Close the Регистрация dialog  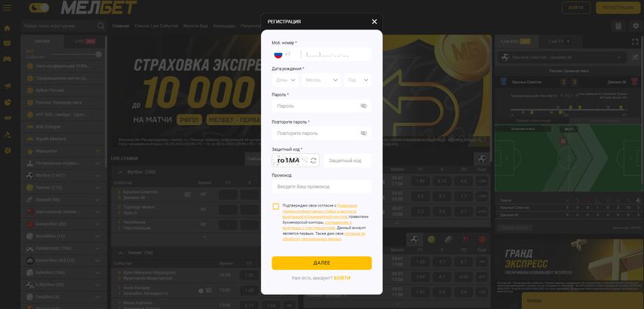(374, 22)
